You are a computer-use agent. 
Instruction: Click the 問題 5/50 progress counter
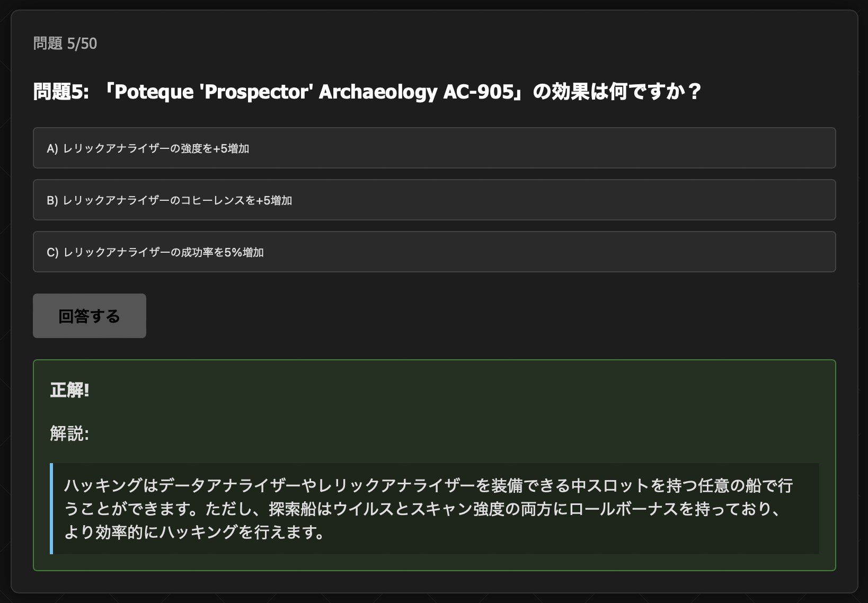65,43
